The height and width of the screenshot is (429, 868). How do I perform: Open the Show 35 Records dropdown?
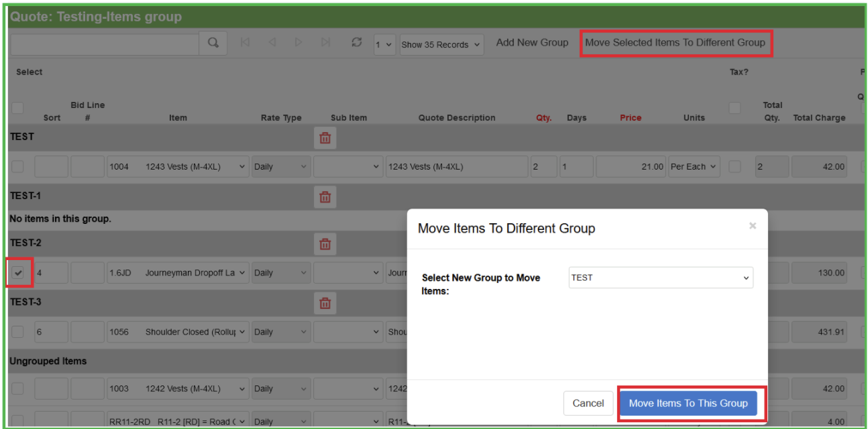(441, 44)
